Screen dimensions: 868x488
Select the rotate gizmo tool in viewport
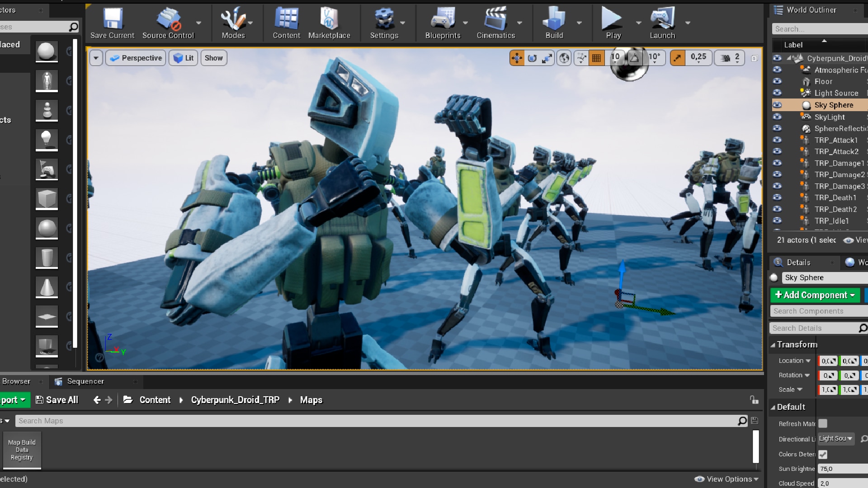[x=532, y=58]
